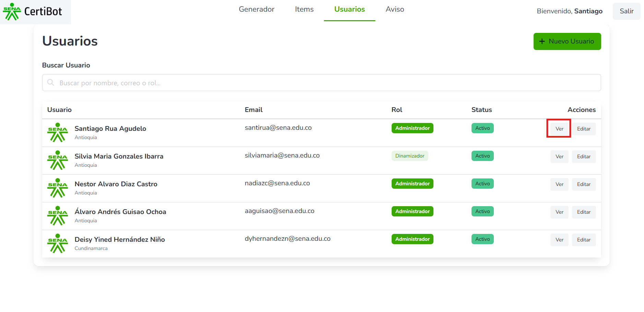The height and width of the screenshot is (312, 644).
Task: Go to the Aviso tab
Action: coord(395,9)
